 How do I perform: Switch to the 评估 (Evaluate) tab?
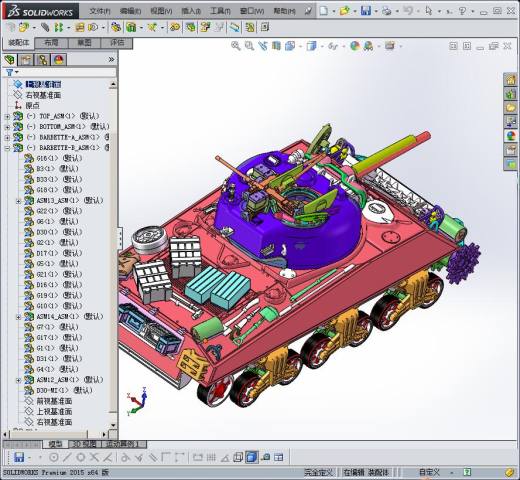[x=117, y=43]
